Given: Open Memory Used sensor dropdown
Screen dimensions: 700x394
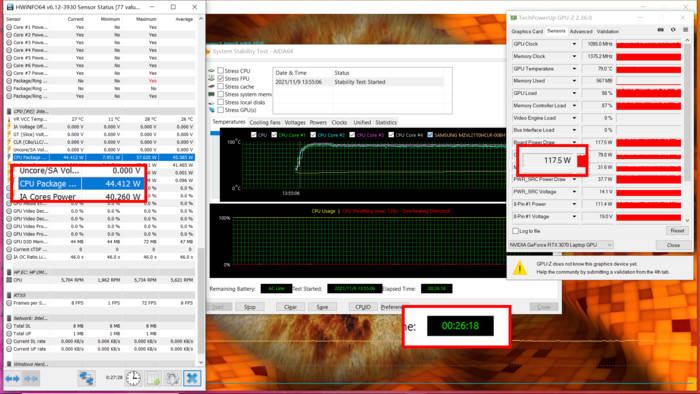Looking at the screenshot, I should click(x=574, y=81).
